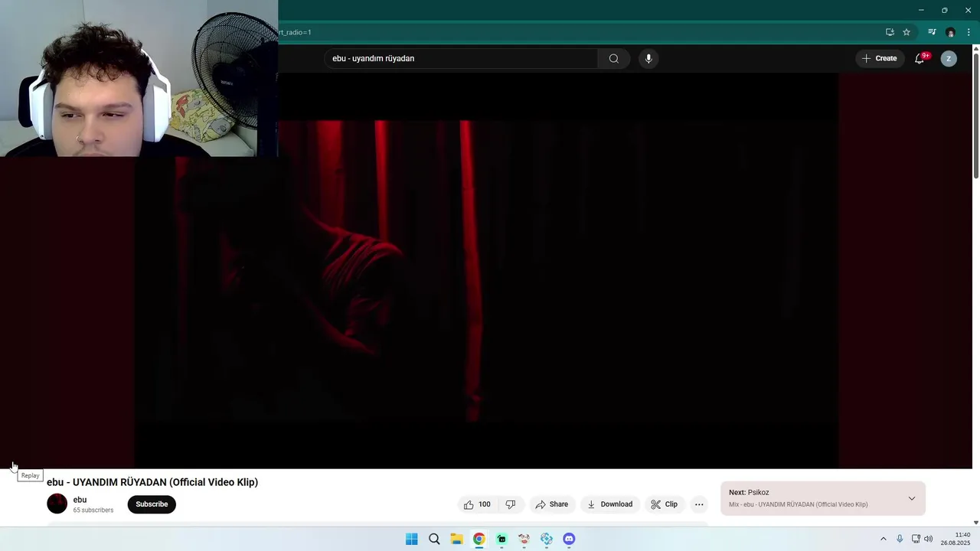Click the scrollbar down arrow

coord(975,523)
